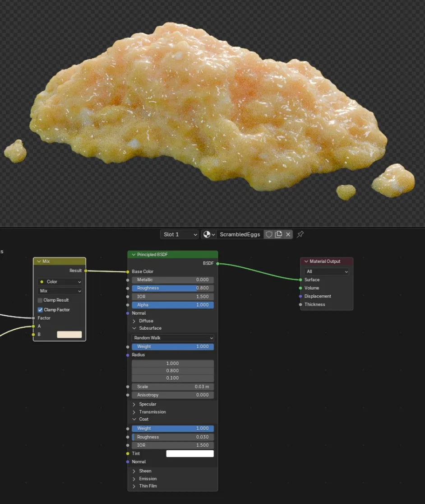Disable the Clamp Factor checkbox

pyautogui.click(x=40, y=310)
